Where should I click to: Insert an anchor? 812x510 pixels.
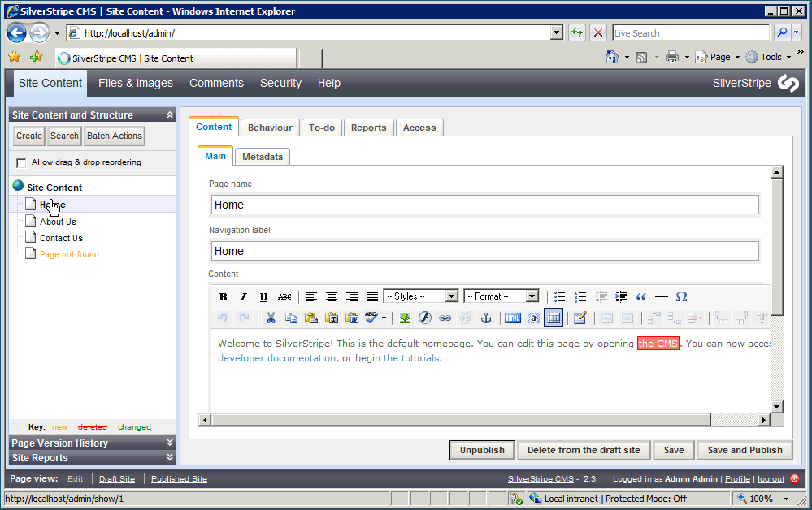pyautogui.click(x=486, y=318)
